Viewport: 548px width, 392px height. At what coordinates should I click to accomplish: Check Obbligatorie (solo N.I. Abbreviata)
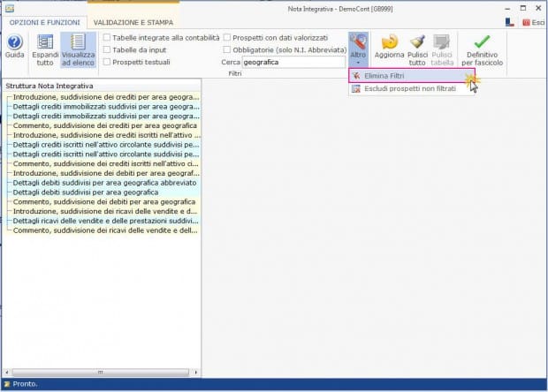coord(227,49)
